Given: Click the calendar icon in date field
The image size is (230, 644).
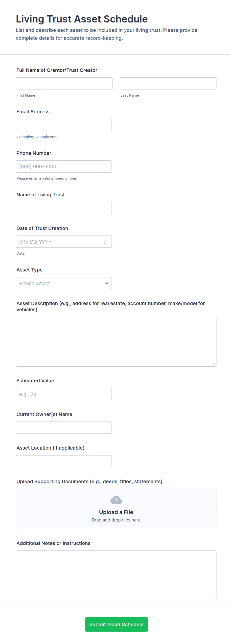Looking at the screenshot, I should coord(106,242).
